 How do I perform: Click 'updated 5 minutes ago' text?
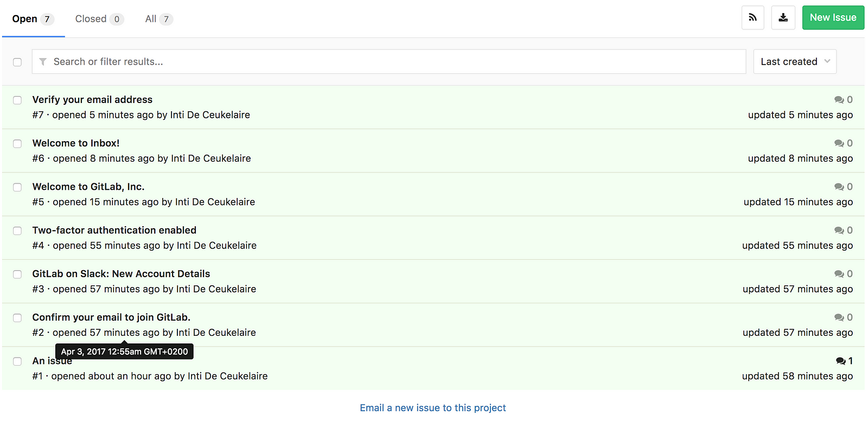800,115
